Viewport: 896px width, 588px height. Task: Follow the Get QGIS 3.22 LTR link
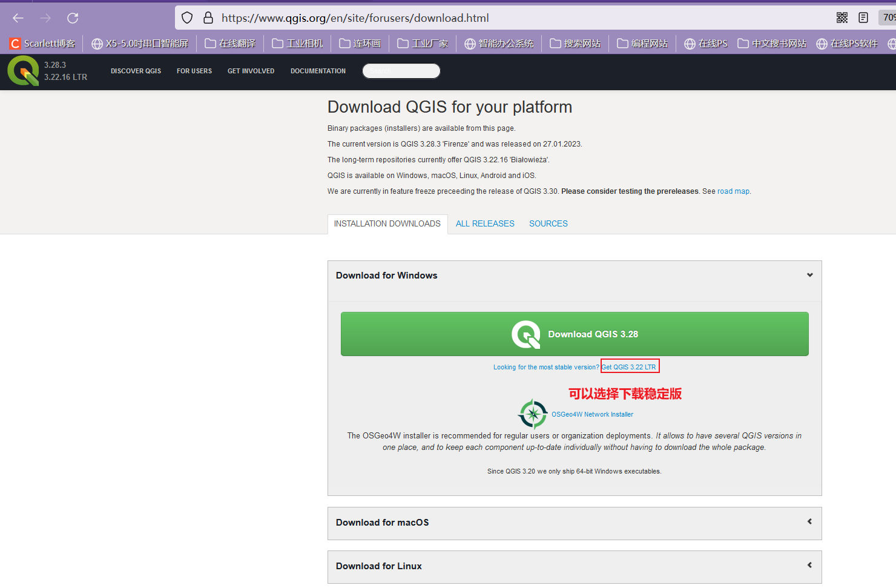point(629,367)
